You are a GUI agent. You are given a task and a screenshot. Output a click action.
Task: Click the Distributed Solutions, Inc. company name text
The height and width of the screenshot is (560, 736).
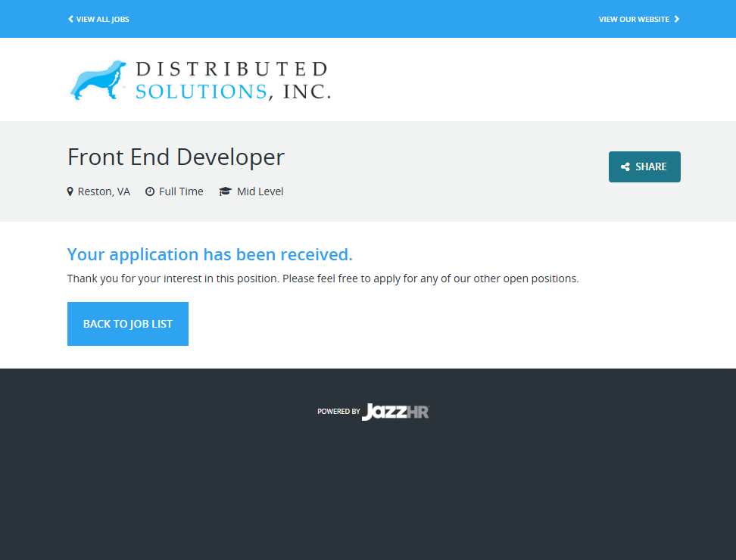[232, 80]
